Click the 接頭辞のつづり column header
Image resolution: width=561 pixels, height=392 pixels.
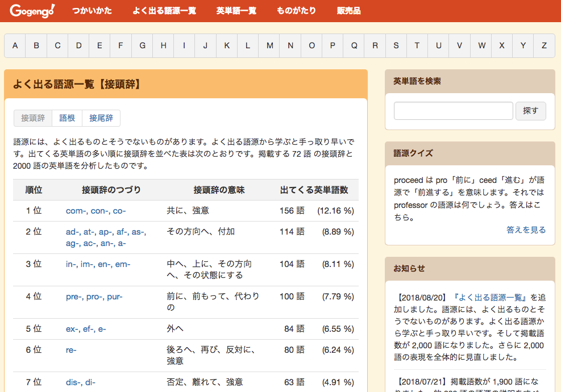[x=111, y=190]
